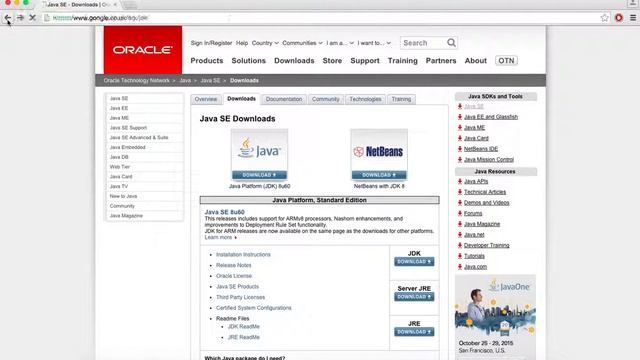Open Release Notes link
Screen dimensions: 640x360
click(233, 265)
